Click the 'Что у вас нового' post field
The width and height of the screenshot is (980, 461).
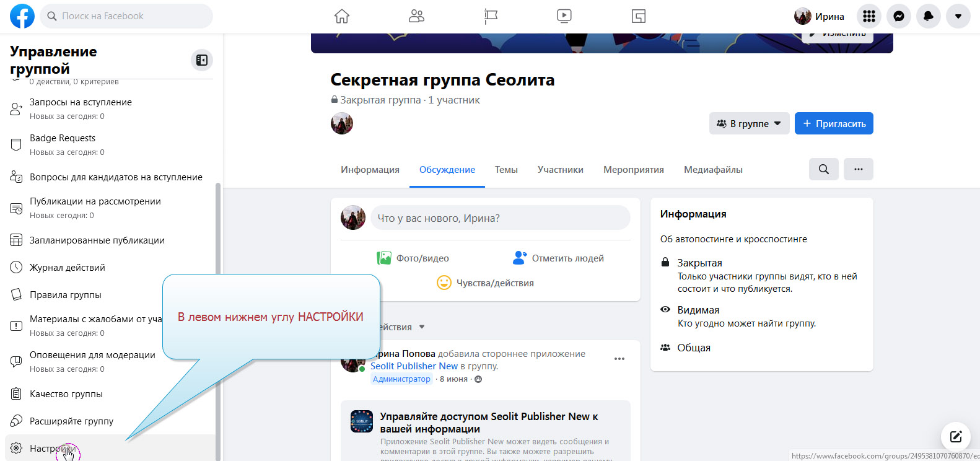[x=500, y=218]
